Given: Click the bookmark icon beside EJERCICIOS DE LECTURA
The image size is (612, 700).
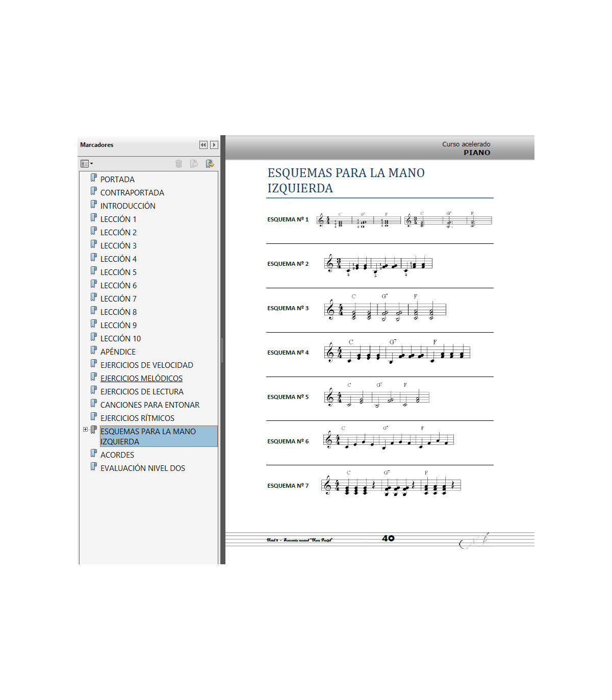Looking at the screenshot, I should point(94,390).
